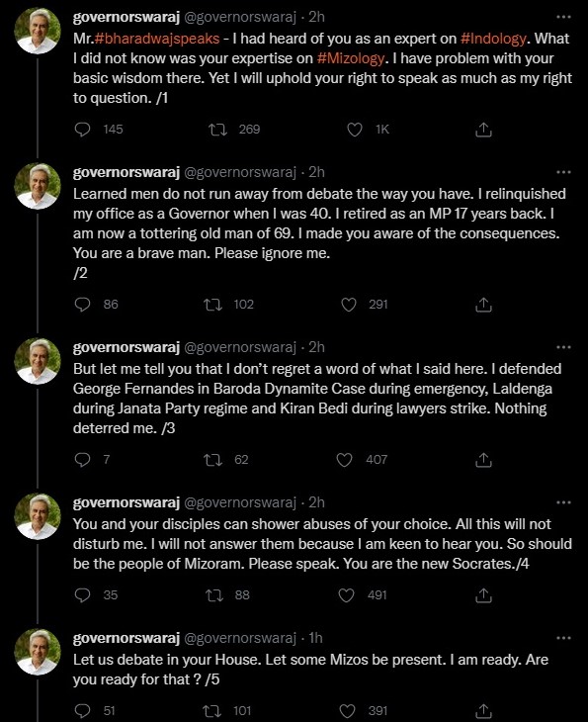
Task: Open more options on the /5 tweet
Action: tap(563, 638)
